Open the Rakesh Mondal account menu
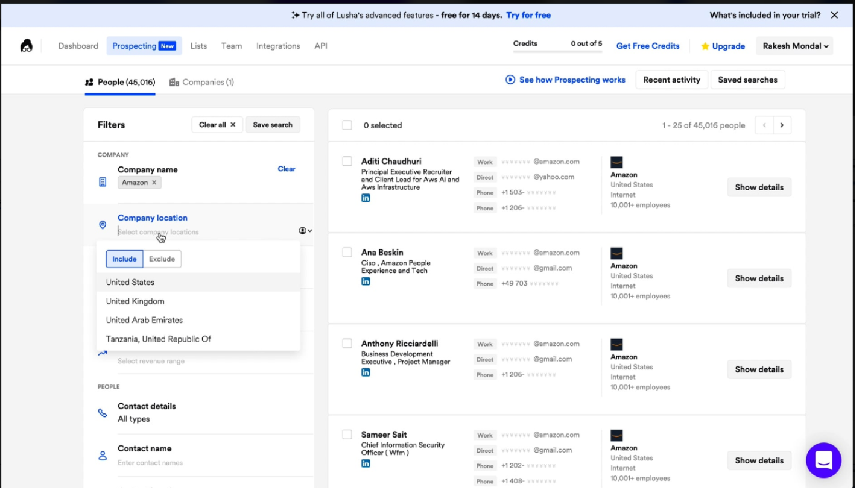This screenshot has width=868, height=499. [x=794, y=46]
